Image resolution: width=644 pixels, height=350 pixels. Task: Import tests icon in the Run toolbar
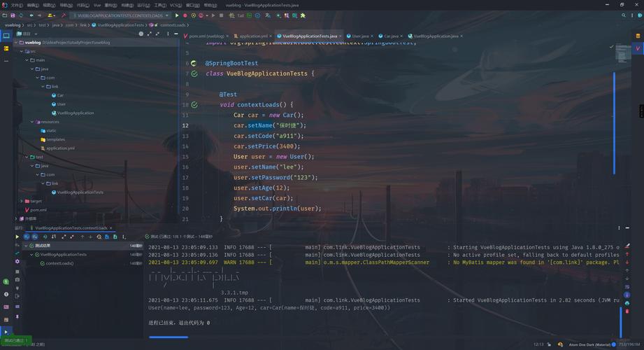[107, 237]
